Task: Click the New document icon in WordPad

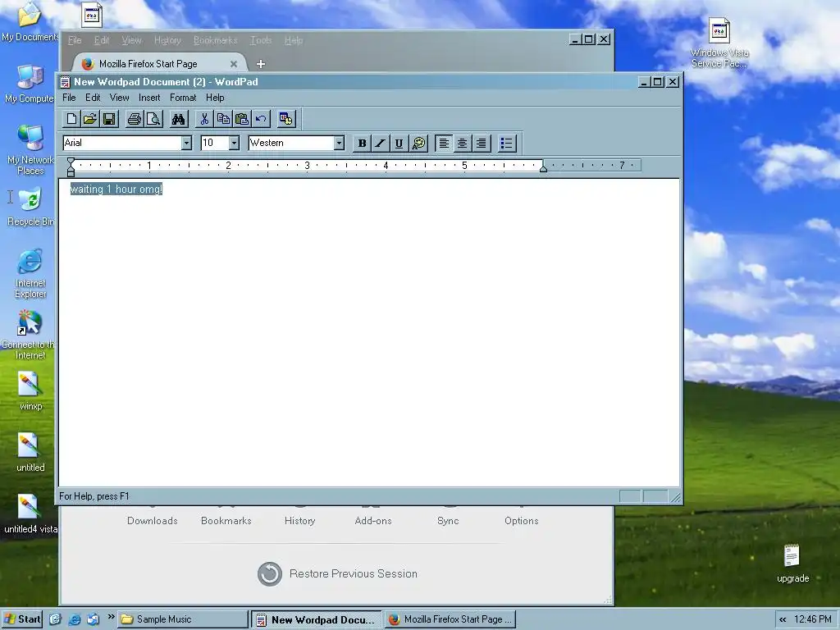Action: point(71,119)
